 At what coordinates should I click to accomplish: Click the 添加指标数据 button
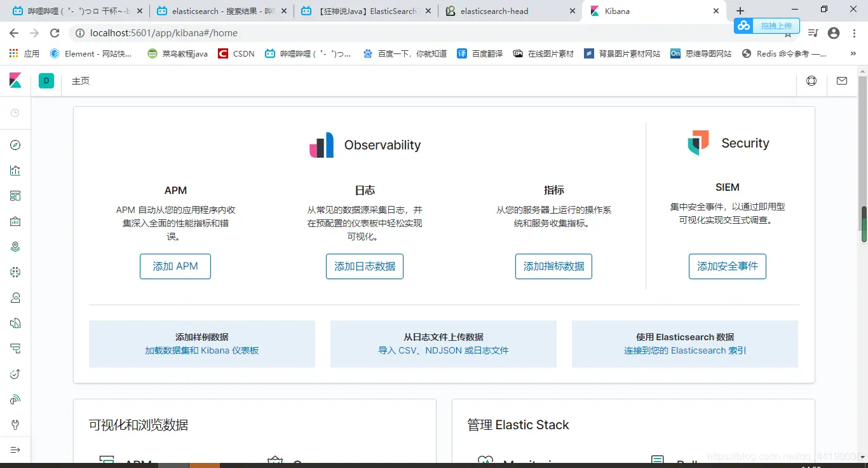[553, 266]
